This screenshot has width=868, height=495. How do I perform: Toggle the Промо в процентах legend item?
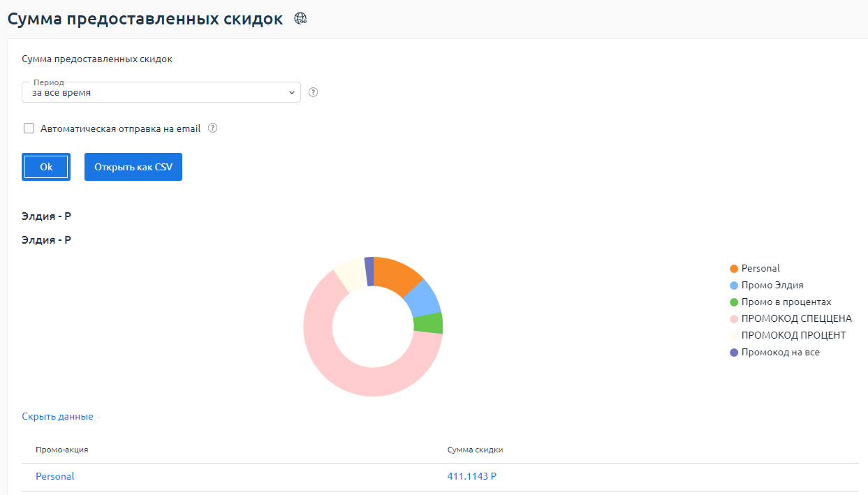click(x=786, y=302)
